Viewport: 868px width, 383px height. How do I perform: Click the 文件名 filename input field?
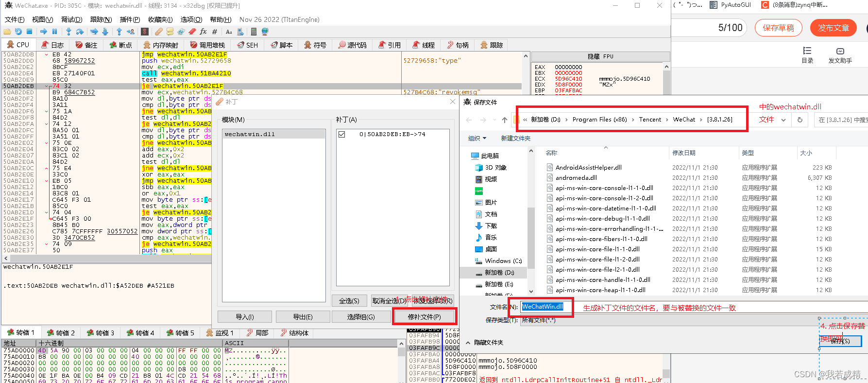coord(694,307)
